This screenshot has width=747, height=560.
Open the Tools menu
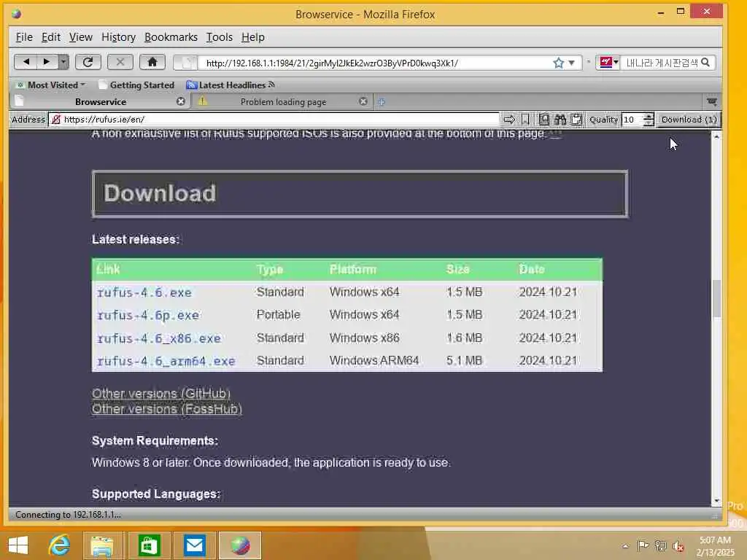219,37
